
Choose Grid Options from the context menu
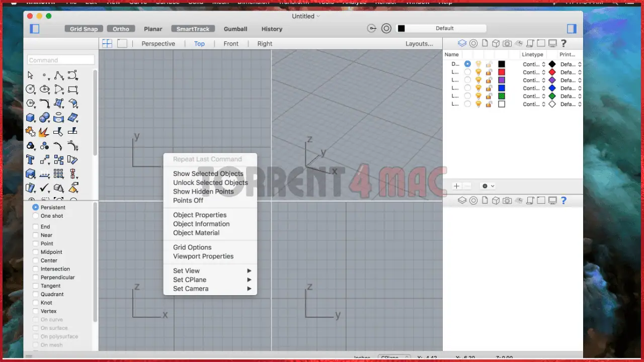coord(192,247)
